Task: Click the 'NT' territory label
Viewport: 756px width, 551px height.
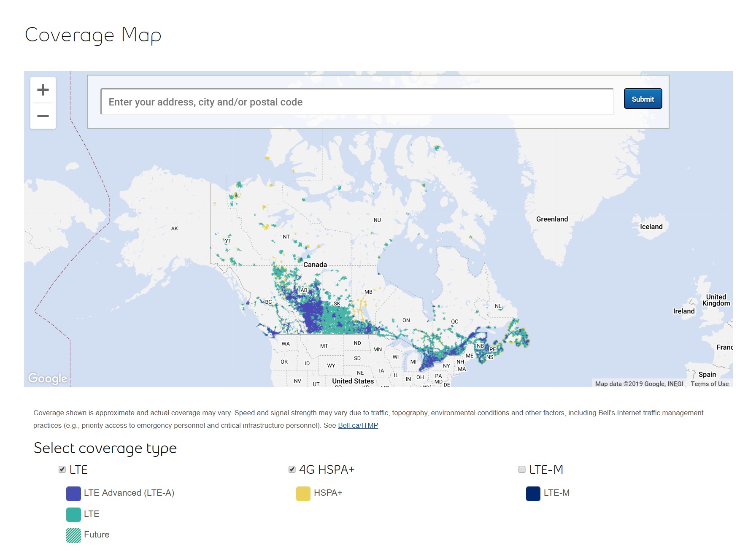Action: pos(286,237)
